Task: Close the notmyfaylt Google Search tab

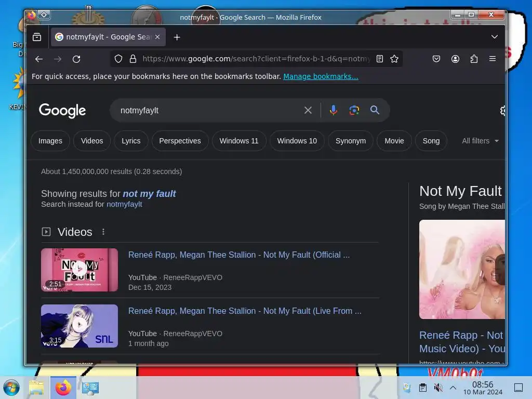Action: [x=157, y=37]
